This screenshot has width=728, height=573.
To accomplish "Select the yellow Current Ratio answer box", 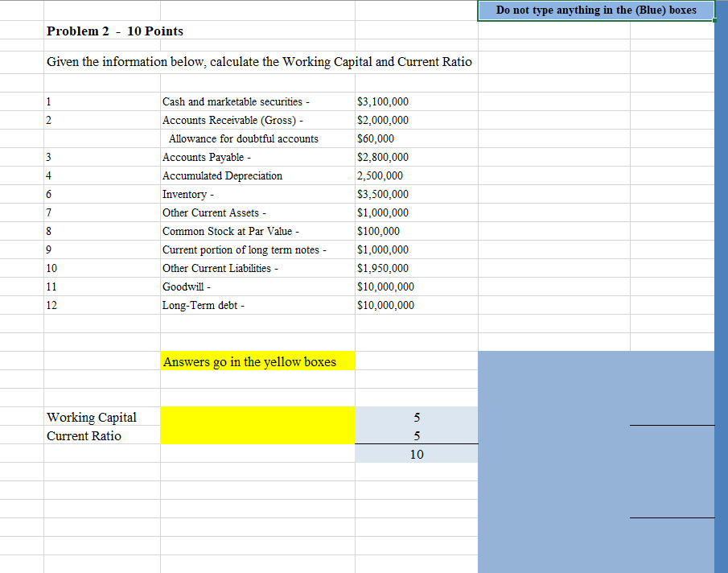I will tap(257, 435).
